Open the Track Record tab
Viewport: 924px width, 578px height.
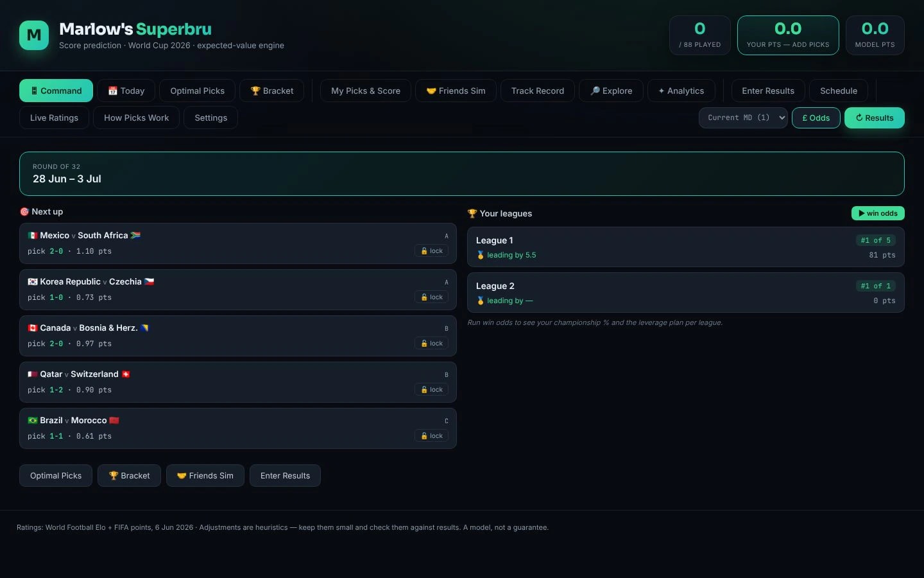click(538, 91)
